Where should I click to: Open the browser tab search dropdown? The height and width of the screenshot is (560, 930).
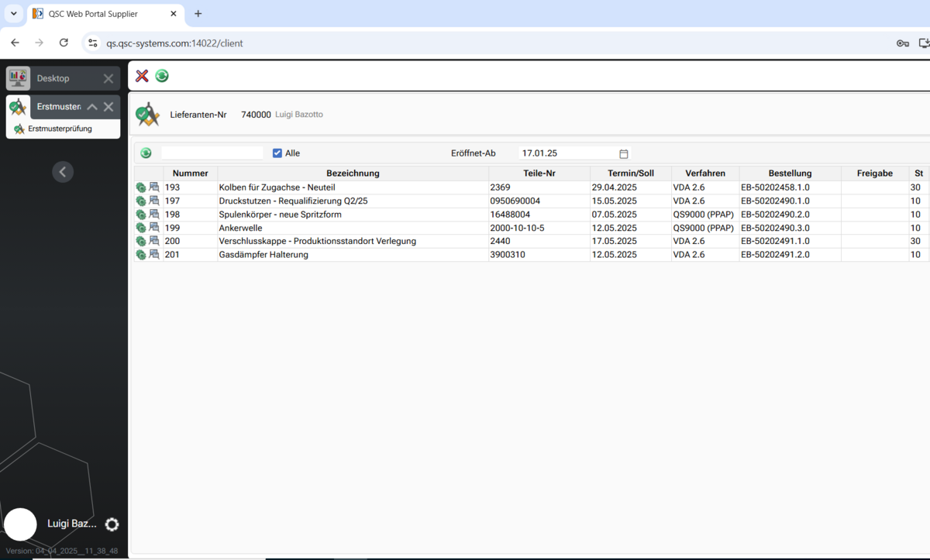click(x=14, y=14)
